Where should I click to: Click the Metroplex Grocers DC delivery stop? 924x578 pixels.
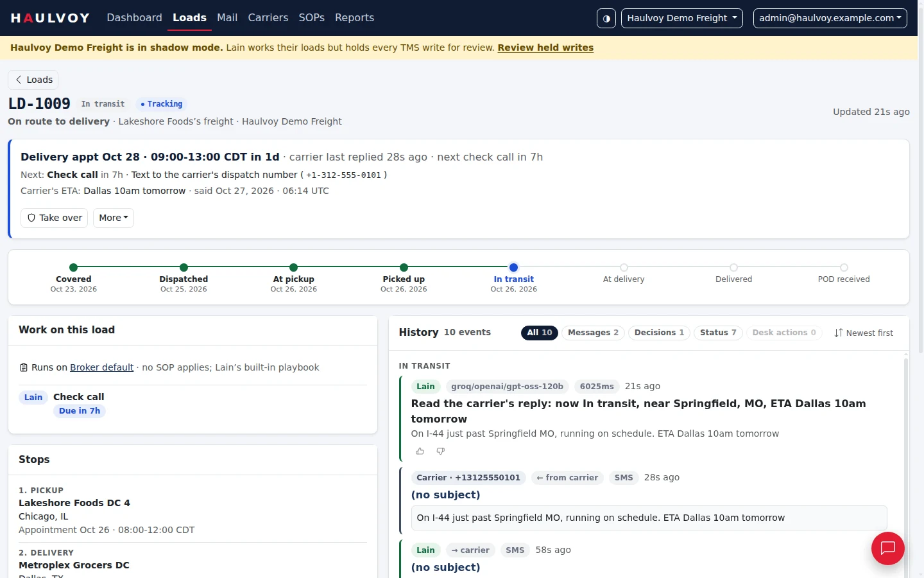pos(74,565)
